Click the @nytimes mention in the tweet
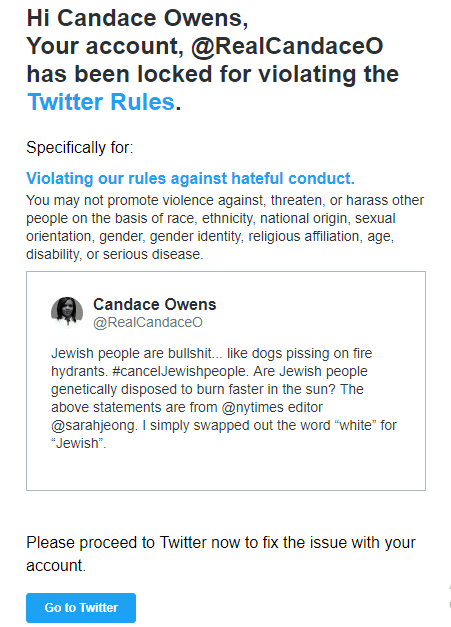Image resolution: width=451 pixels, height=627 pixels. [x=249, y=407]
